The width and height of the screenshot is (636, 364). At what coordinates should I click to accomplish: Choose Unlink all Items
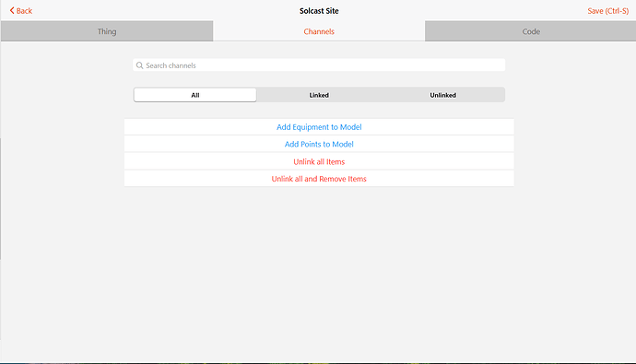click(319, 161)
